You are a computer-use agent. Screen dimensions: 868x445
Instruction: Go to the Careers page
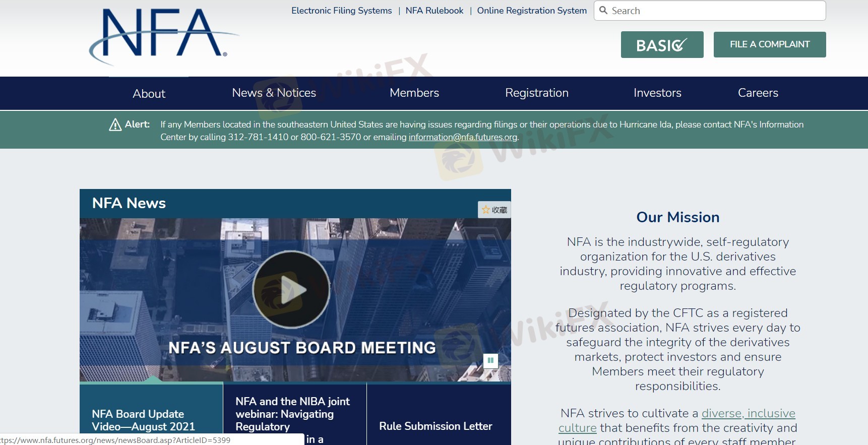click(x=758, y=93)
